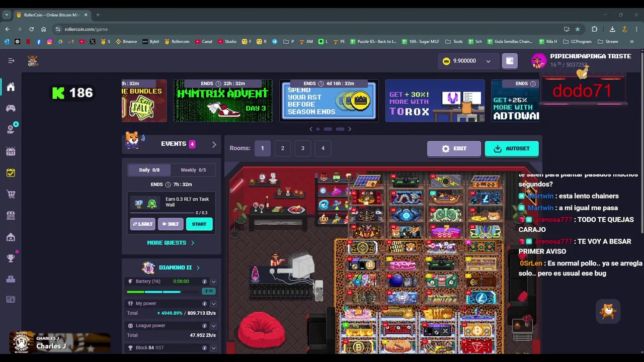This screenshot has height=362, width=644.
Task: Show more bookmarks with the overflow chevron
Action: (x=631, y=42)
